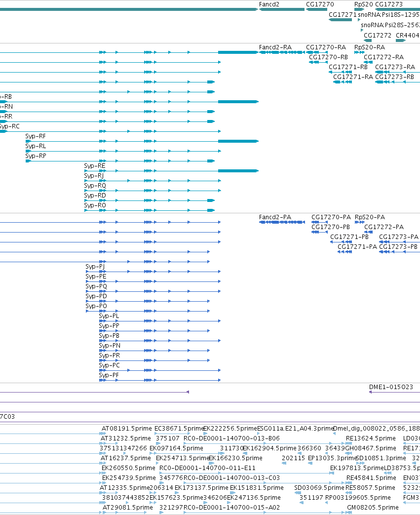Viewport: 420px width, 515px height.
Task: Select the CG17272-RA transcript label
Action: pos(383,57)
